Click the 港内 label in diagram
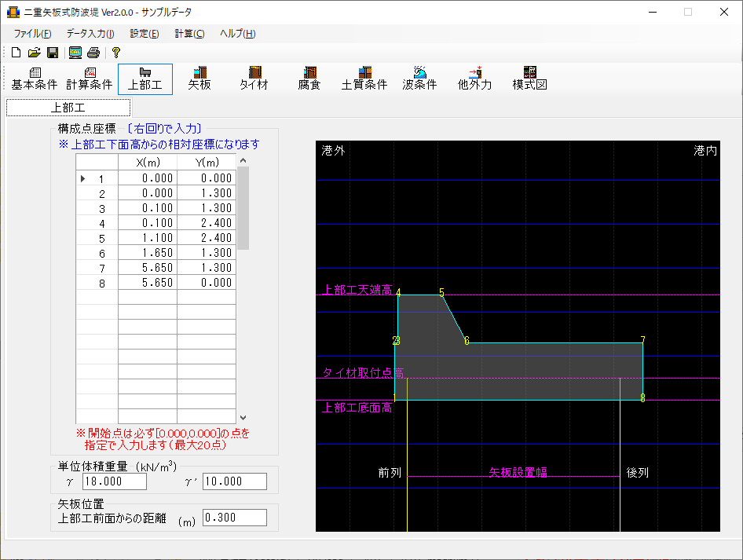Viewport: 743px width, 560px height. (705, 151)
